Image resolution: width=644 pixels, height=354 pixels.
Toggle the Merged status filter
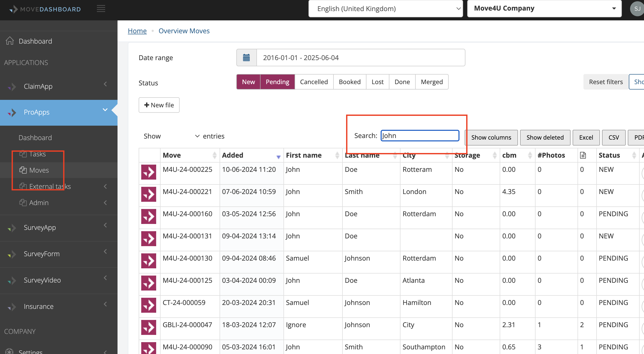coord(432,82)
